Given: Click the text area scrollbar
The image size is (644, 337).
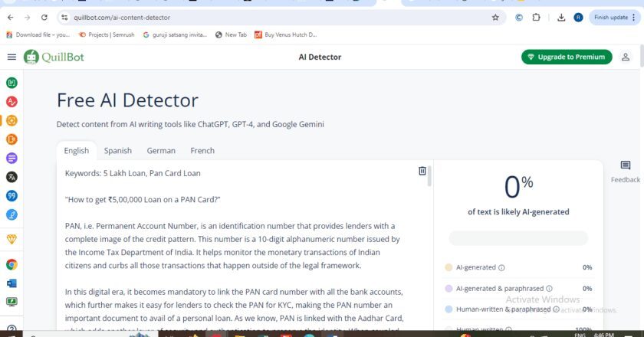Looking at the screenshot, I should tap(429, 176).
